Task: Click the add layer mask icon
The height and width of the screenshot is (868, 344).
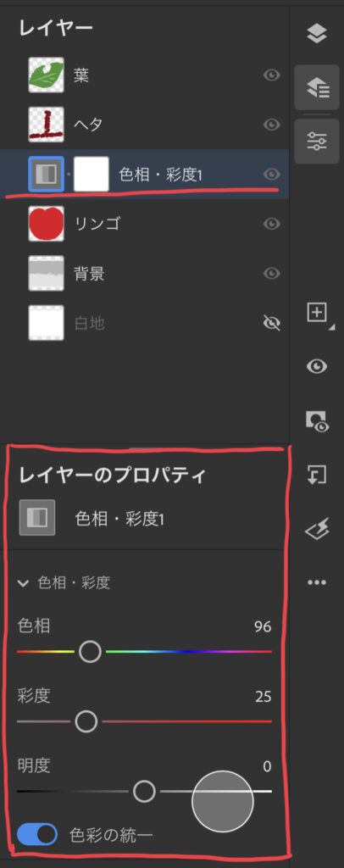Action: [318, 420]
